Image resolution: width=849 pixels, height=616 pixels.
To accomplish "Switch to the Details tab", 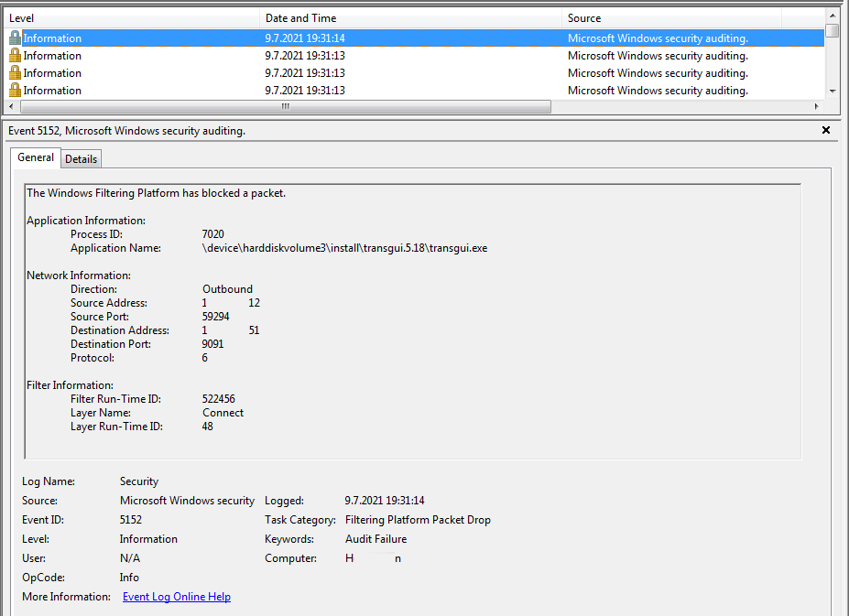I will point(81,158).
